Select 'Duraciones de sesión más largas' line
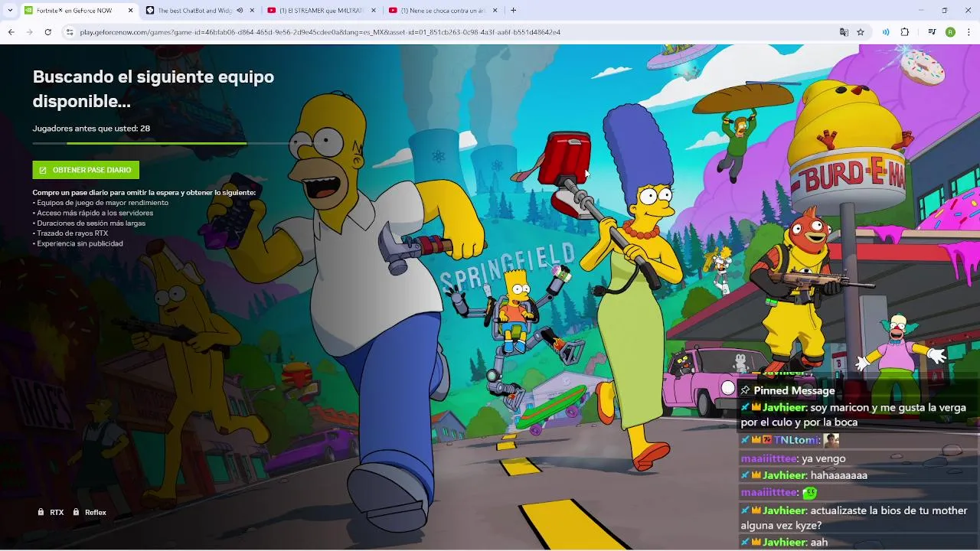The height and width of the screenshot is (551, 980). coord(89,223)
